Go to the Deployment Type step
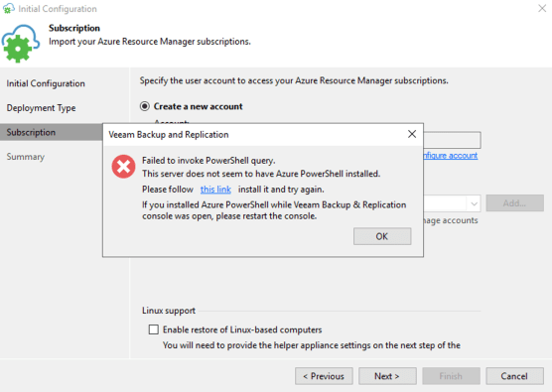Viewport: 552px width, 392px height. tap(41, 108)
